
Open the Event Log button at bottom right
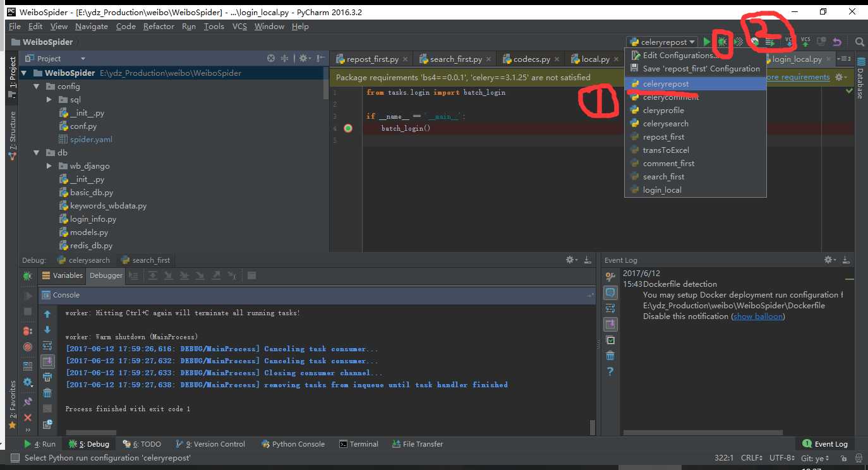[x=825, y=444]
